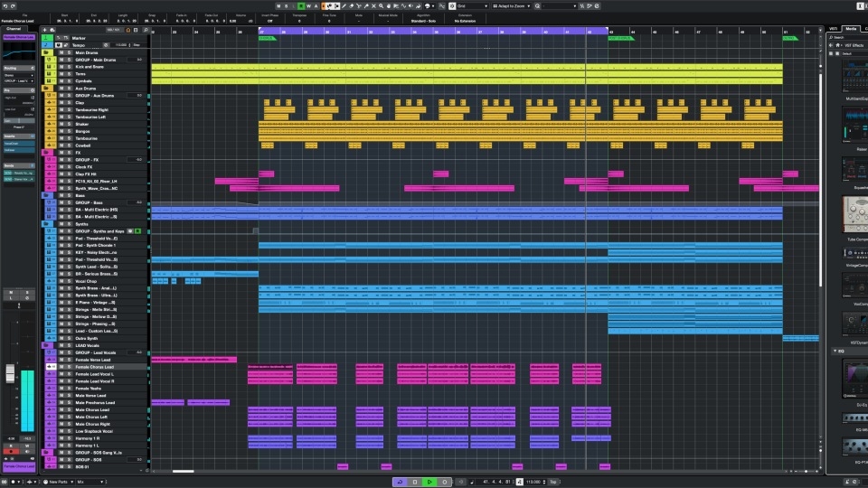Select the Draw pencil tool
The height and width of the screenshot is (488, 868).
coord(344,6)
